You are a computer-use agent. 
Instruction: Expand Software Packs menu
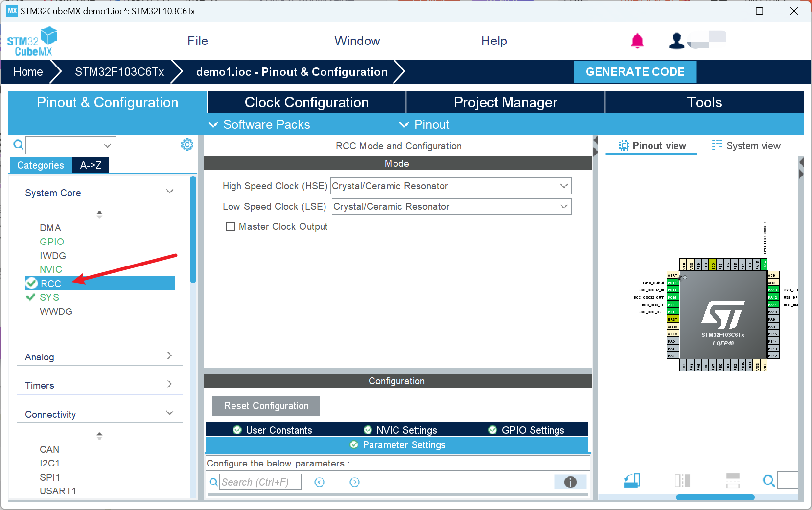point(259,124)
